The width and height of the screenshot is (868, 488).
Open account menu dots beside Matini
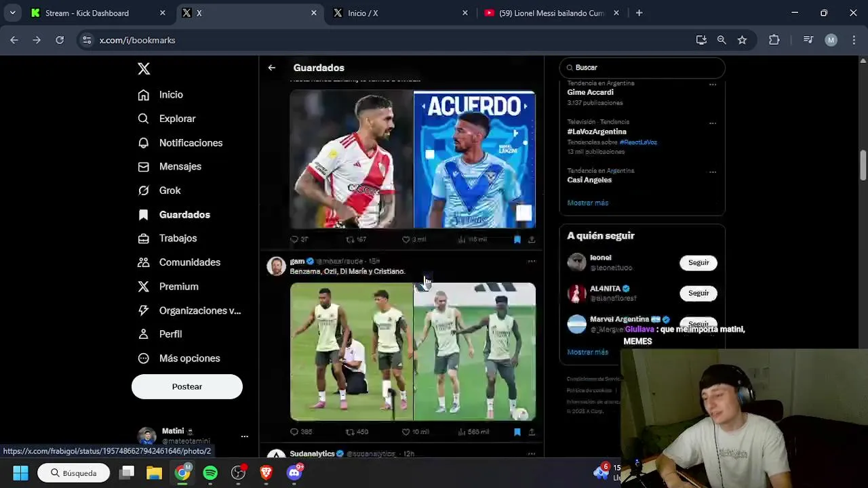click(x=245, y=436)
